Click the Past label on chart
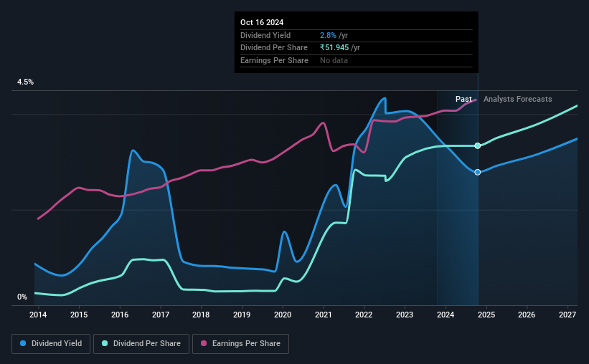The width and height of the screenshot is (589, 364). [x=463, y=99]
